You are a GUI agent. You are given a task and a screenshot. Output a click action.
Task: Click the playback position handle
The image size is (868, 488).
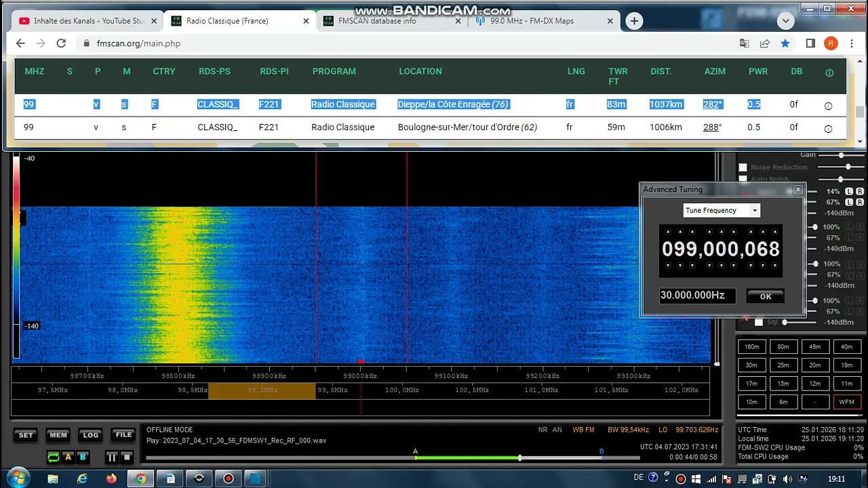coord(520,458)
